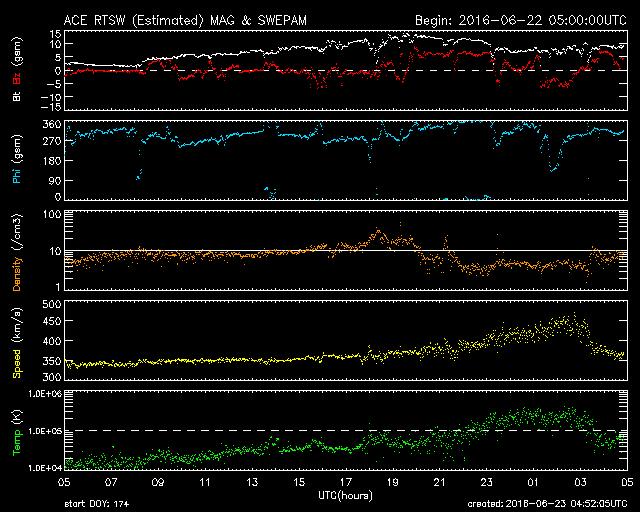Click the '01' hour tick label
The image size is (640, 512).
533,482
